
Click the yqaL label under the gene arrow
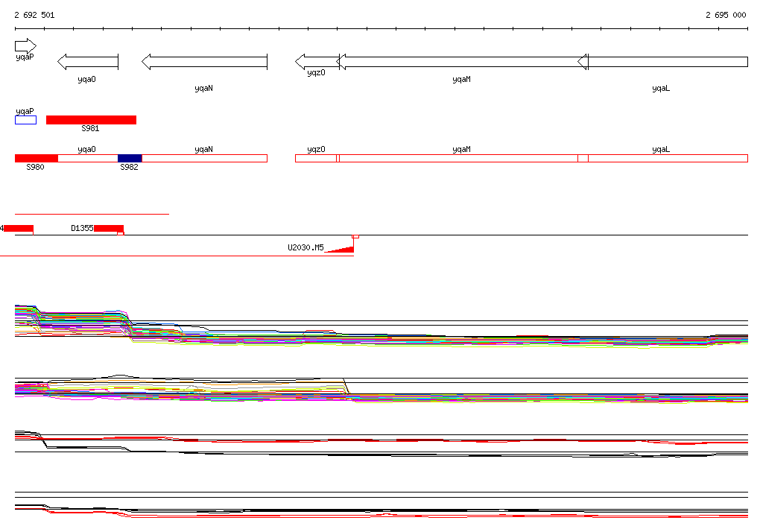(661, 88)
